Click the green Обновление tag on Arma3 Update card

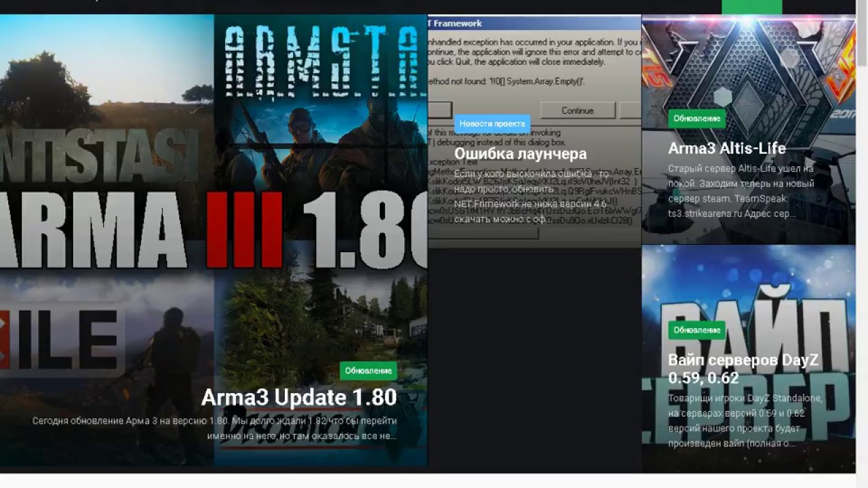[x=368, y=371]
